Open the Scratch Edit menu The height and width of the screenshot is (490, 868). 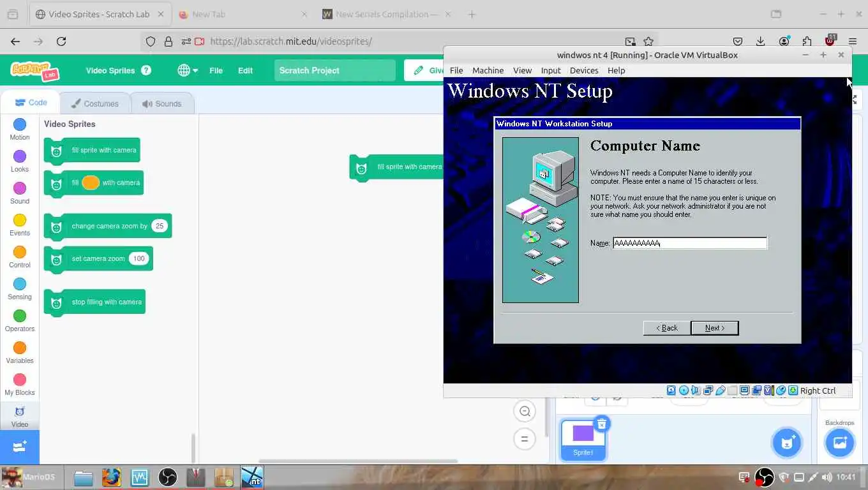click(245, 70)
